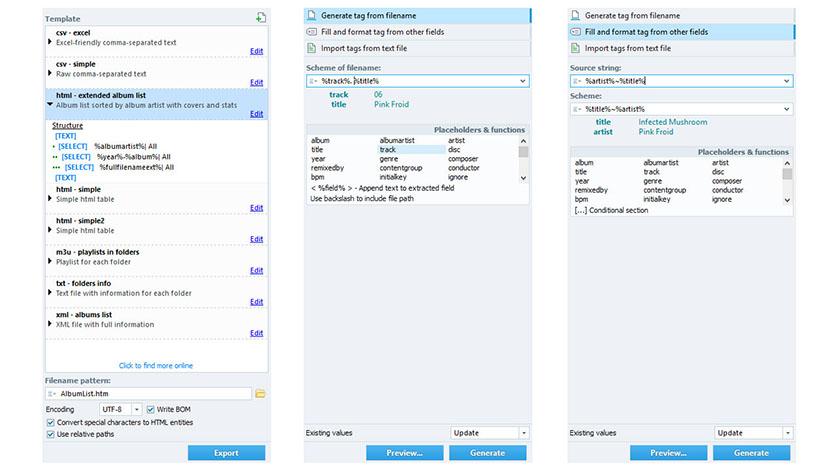836x470 pixels.
Task: Click placeholder icon in Scheme of filename field
Action: (x=313, y=81)
